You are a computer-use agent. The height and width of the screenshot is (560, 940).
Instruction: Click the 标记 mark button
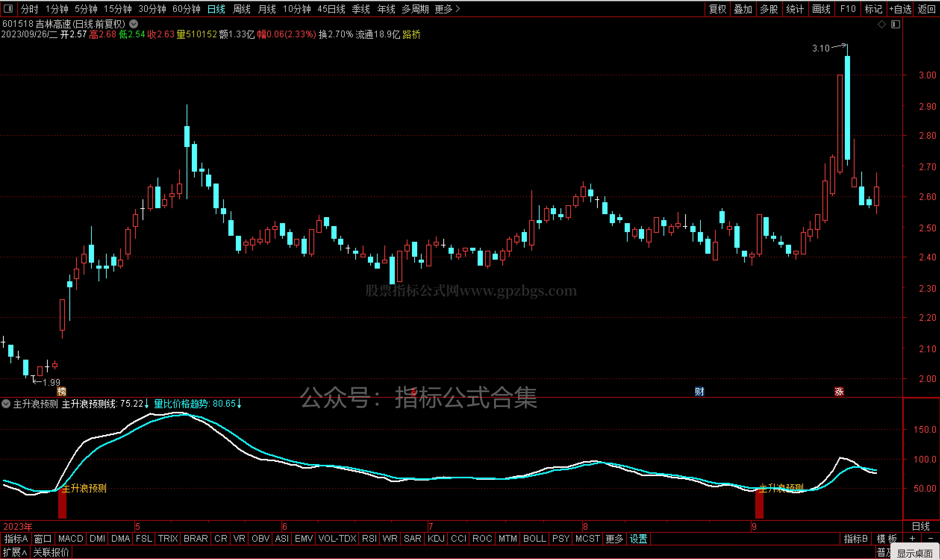[873, 9]
